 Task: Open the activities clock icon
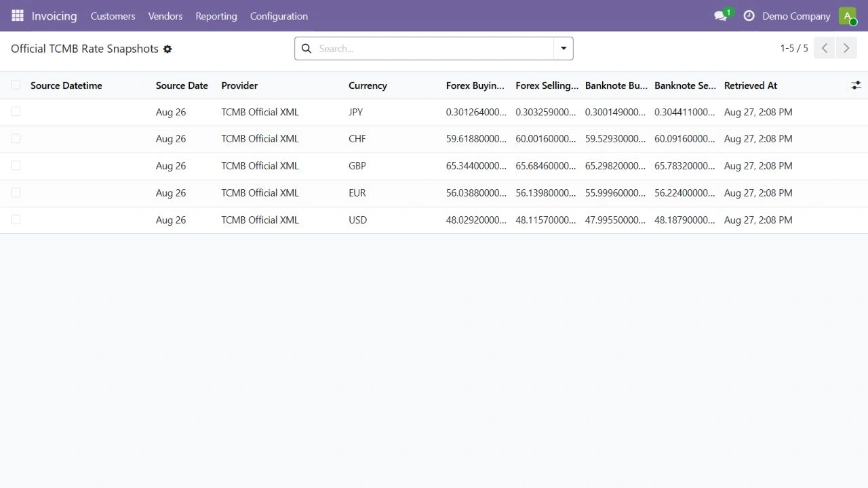pos(749,16)
